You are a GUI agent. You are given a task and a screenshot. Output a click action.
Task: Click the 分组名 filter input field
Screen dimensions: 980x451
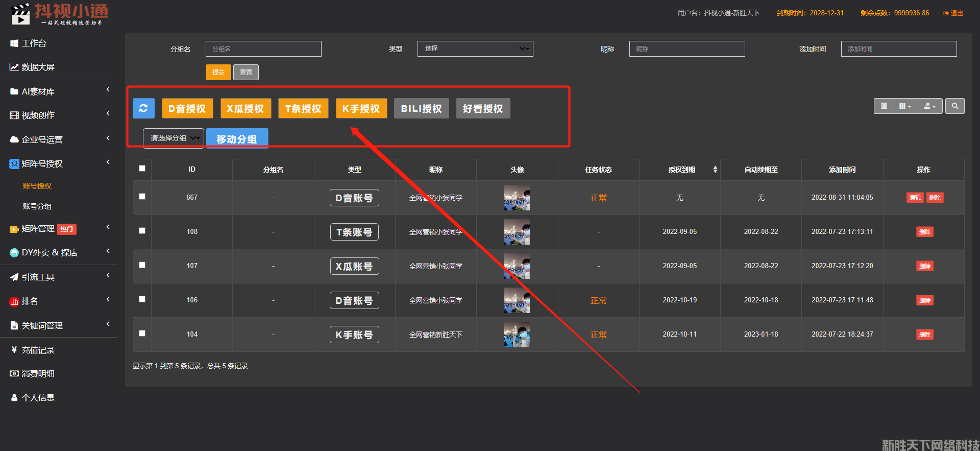(x=263, y=49)
